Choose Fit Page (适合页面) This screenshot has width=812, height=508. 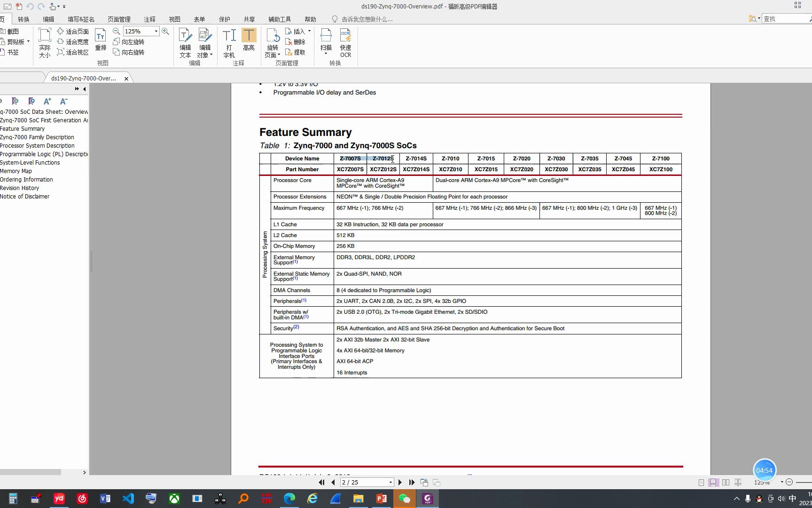pos(73,31)
